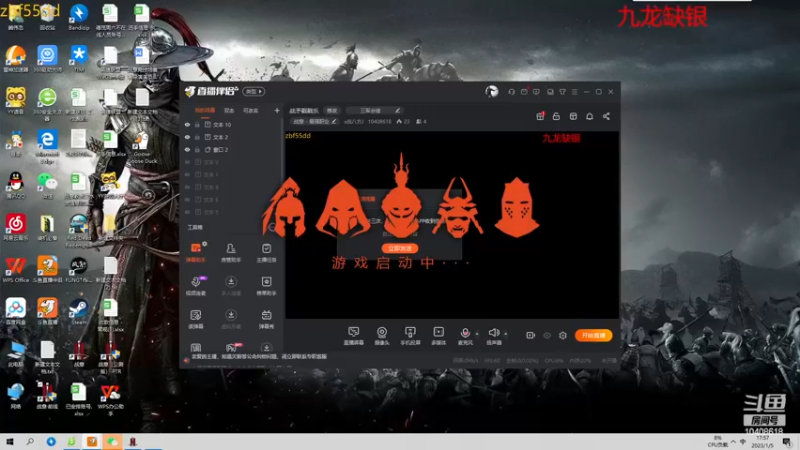Select the 窗口 2 source row
Screen dimensions: 800x450
231,149
